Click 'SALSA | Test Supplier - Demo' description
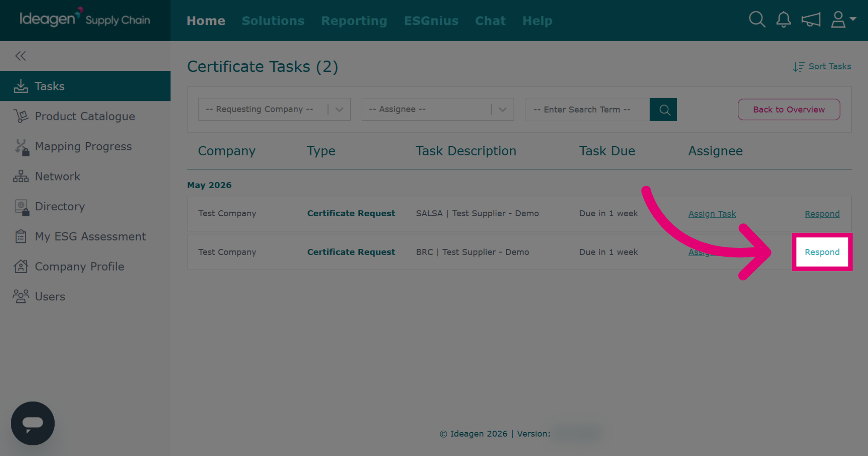This screenshot has width=868, height=456. pos(477,213)
